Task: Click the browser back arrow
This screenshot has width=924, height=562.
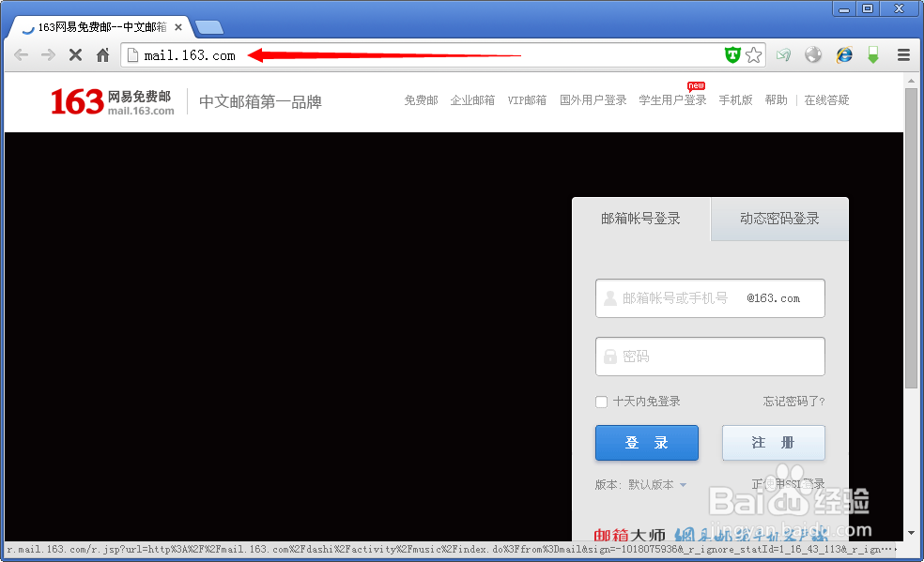Action: 22,55
